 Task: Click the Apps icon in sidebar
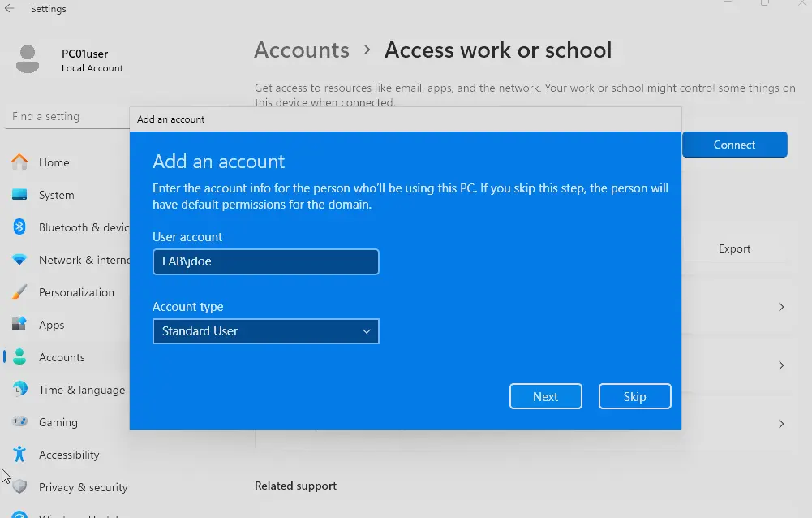[19, 324]
